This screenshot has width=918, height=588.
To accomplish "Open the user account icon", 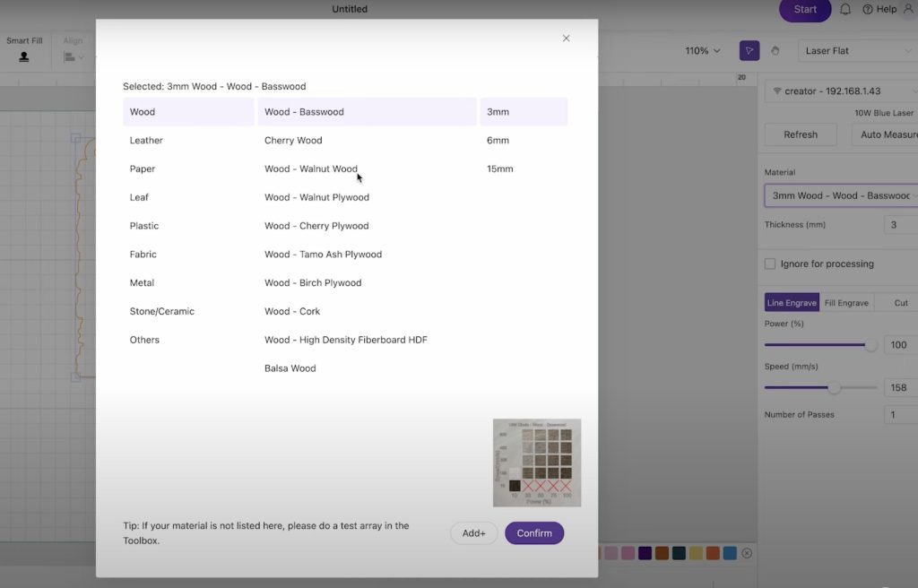I will coord(907,10).
